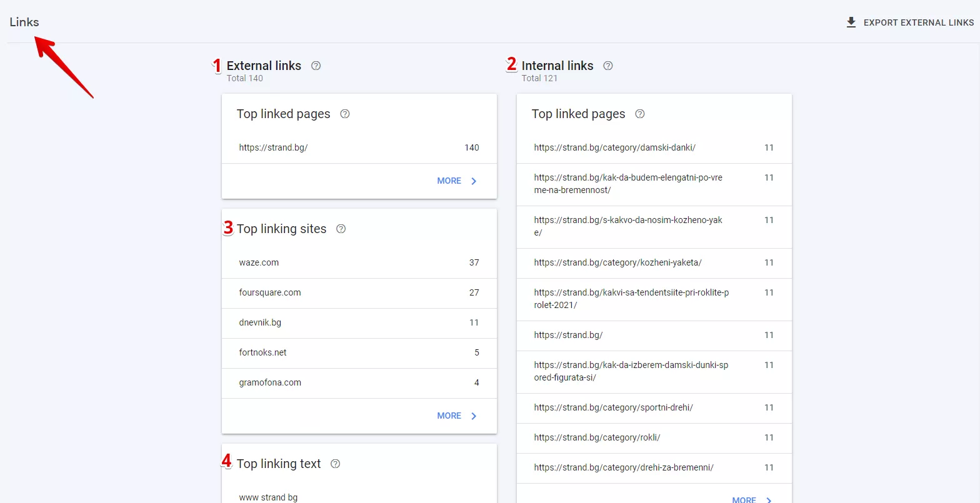The width and height of the screenshot is (980, 503).
Task: Click MORE under Top linking sites
Action: [449, 416]
